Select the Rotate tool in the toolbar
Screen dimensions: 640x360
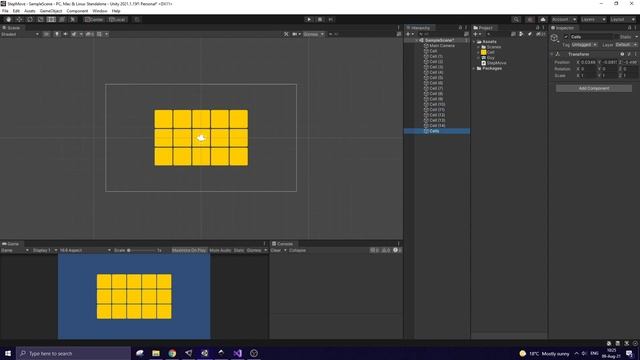click(30, 20)
